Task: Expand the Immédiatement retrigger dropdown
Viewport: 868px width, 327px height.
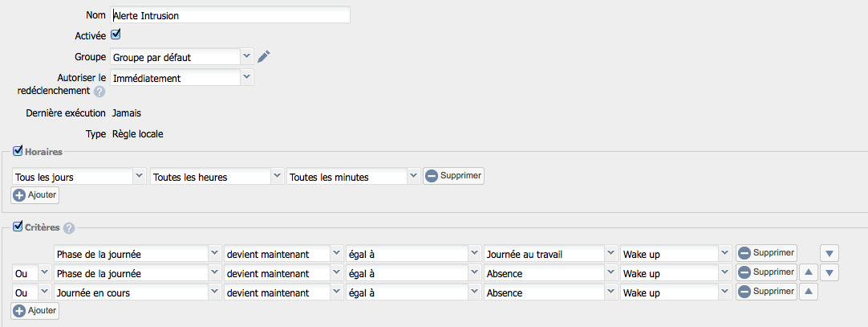Action: pos(181,78)
